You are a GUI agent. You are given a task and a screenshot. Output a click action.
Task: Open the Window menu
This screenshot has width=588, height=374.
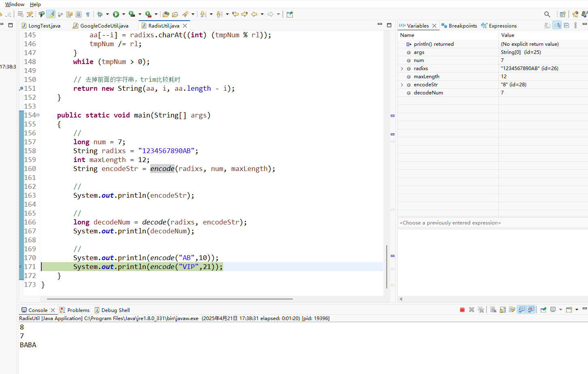click(x=14, y=4)
